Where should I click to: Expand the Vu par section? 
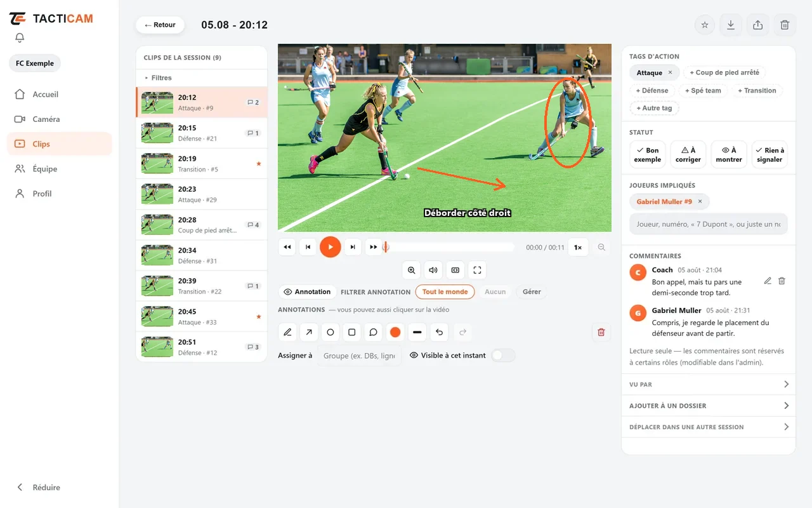709,384
